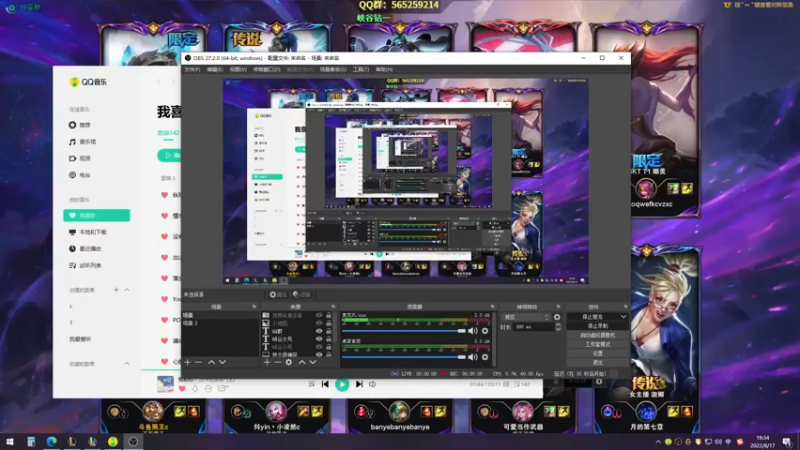The image size is (800, 450).
Task: Pop out the 混音器 dock panel
Action: coord(492,307)
